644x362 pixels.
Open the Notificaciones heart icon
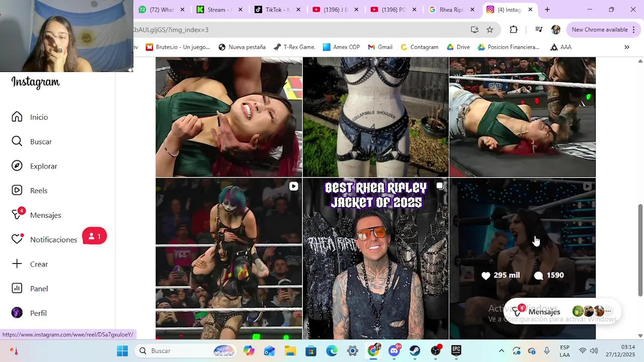coord(18,239)
